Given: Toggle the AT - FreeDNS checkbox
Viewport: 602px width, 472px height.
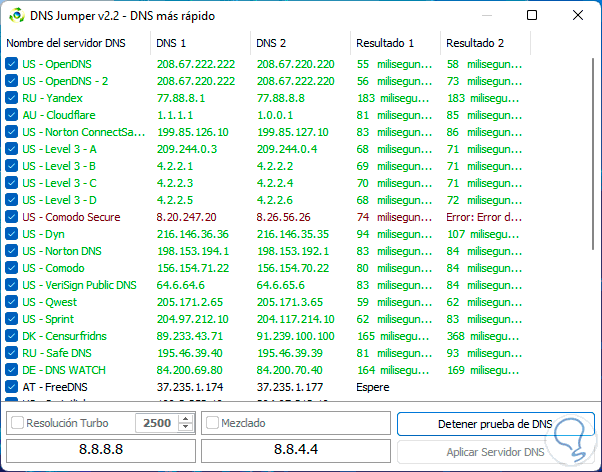Looking at the screenshot, I should click(x=12, y=387).
